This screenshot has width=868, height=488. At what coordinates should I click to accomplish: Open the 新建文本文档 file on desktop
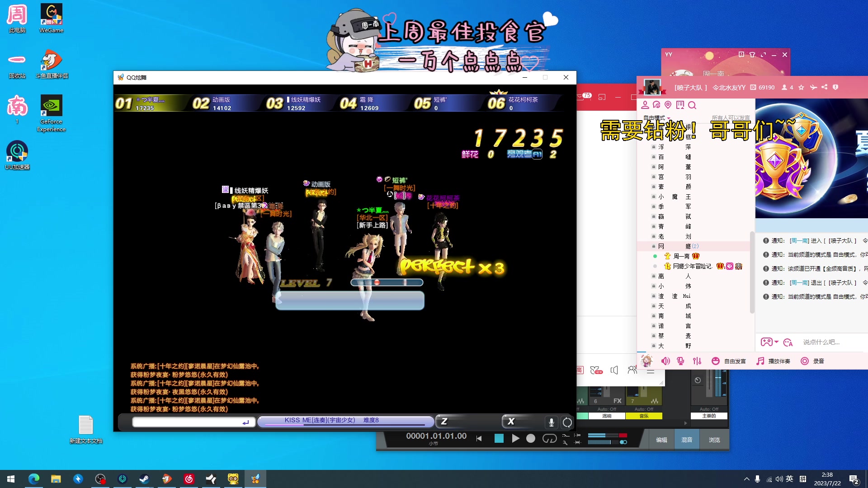tap(86, 429)
